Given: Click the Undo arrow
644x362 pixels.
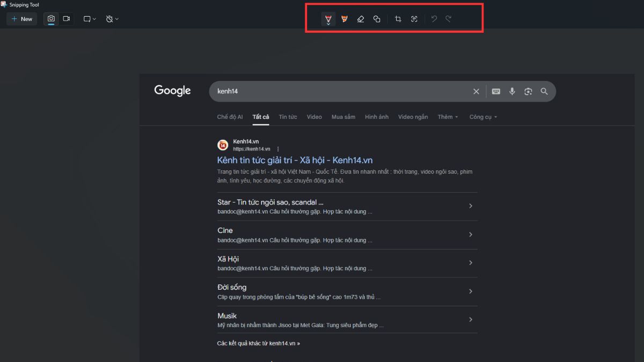Looking at the screenshot, I should pyautogui.click(x=434, y=19).
